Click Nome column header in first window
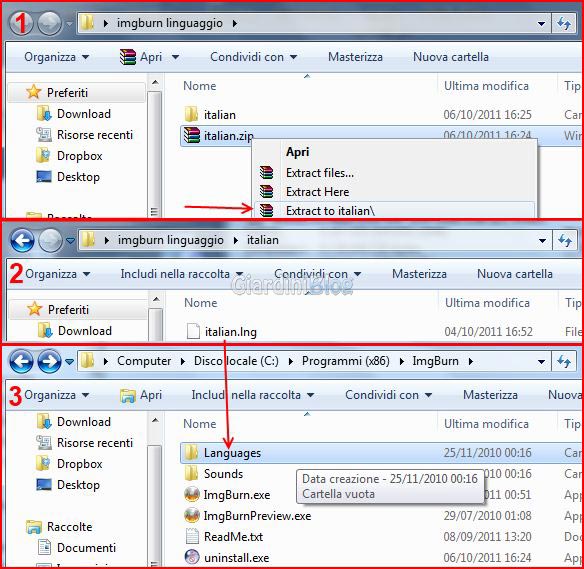 pos(200,86)
